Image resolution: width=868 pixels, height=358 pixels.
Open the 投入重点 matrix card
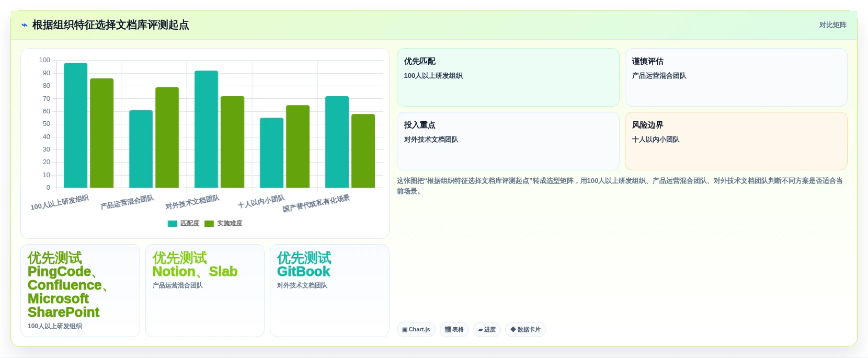[x=508, y=141]
